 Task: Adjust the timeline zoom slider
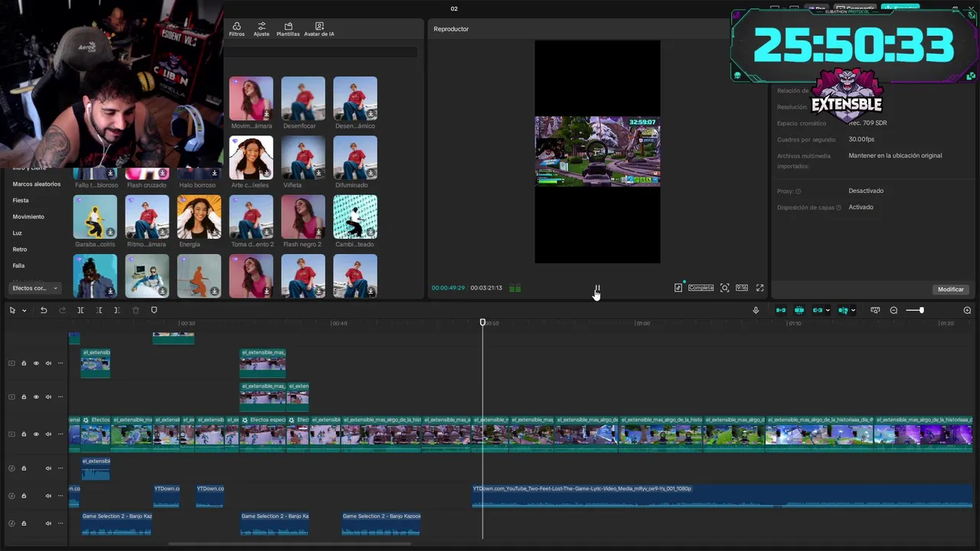pyautogui.click(x=921, y=310)
